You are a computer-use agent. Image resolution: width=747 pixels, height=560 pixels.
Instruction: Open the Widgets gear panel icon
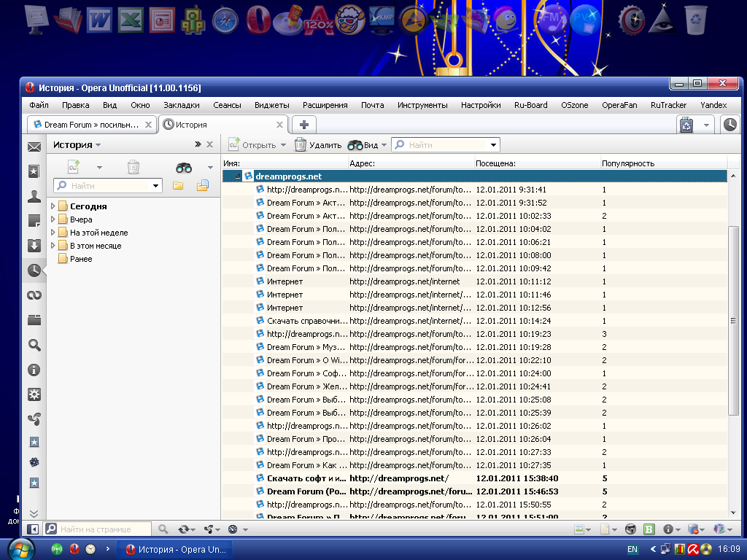click(34, 394)
